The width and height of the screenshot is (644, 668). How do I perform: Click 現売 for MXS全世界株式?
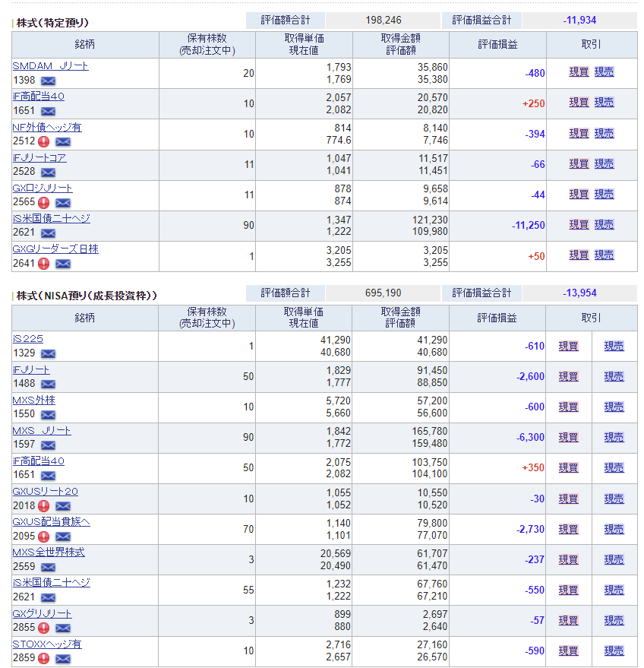(614, 559)
